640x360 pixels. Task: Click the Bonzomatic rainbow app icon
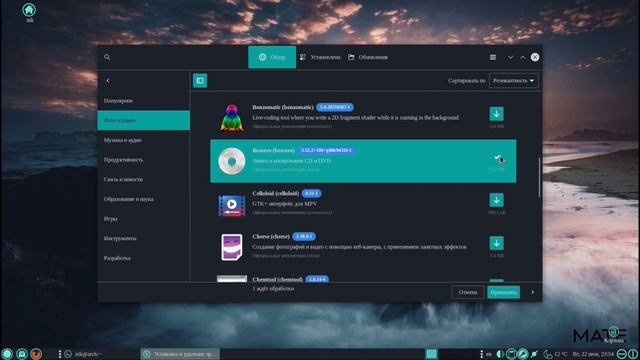tap(231, 118)
